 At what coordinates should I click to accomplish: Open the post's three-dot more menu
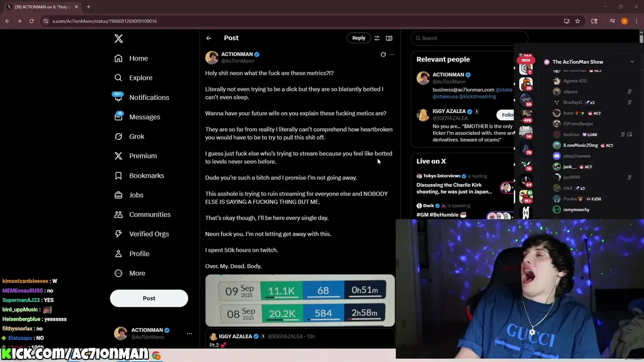click(392, 54)
